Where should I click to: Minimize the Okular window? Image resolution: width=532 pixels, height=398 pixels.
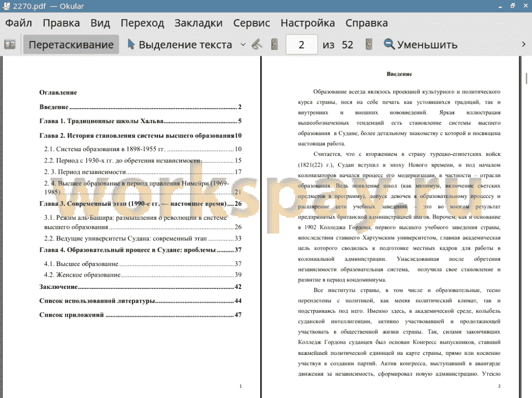pyautogui.click(x=500, y=6)
